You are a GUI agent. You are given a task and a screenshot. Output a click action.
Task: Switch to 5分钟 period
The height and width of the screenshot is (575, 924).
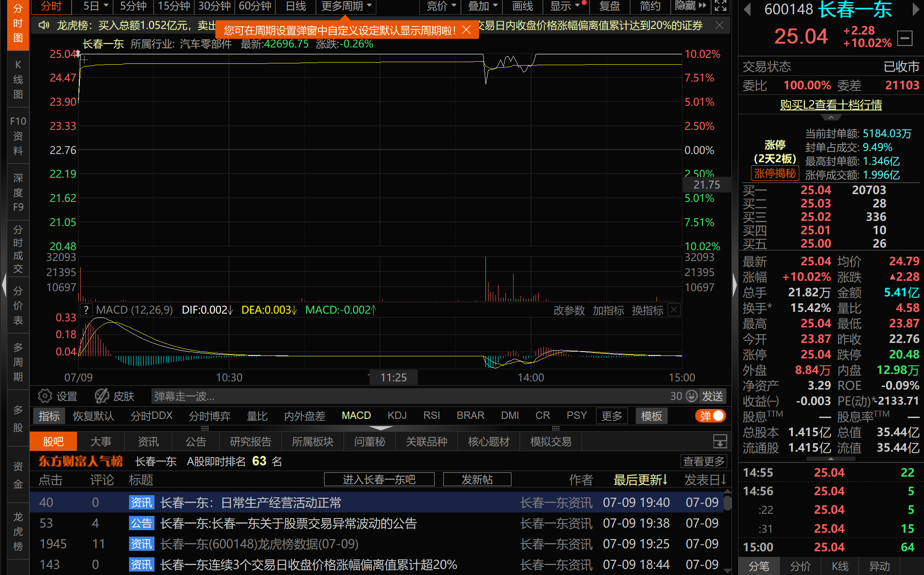point(133,6)
